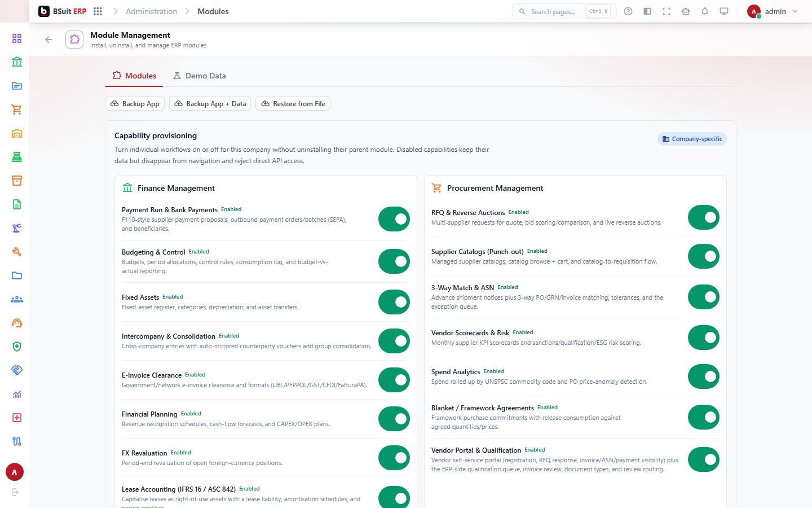Open the help question mark icon
The width and height of the screenshot is (812, 508).
click(x=628, y=11)
